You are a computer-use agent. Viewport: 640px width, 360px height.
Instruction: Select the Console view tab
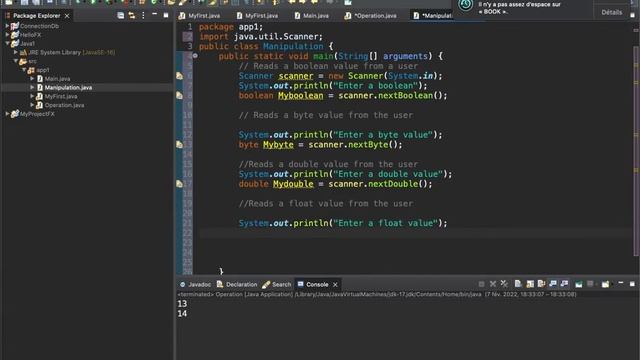[313, 284]
